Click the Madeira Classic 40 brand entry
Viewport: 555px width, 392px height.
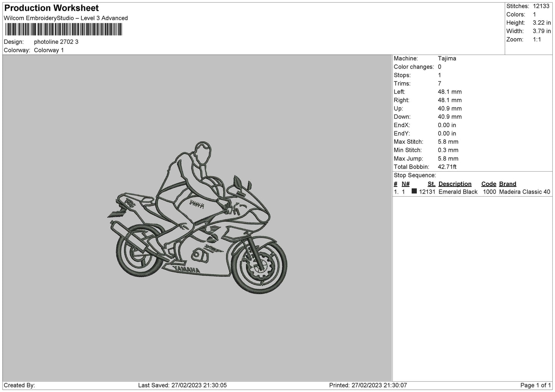[525, 192]
